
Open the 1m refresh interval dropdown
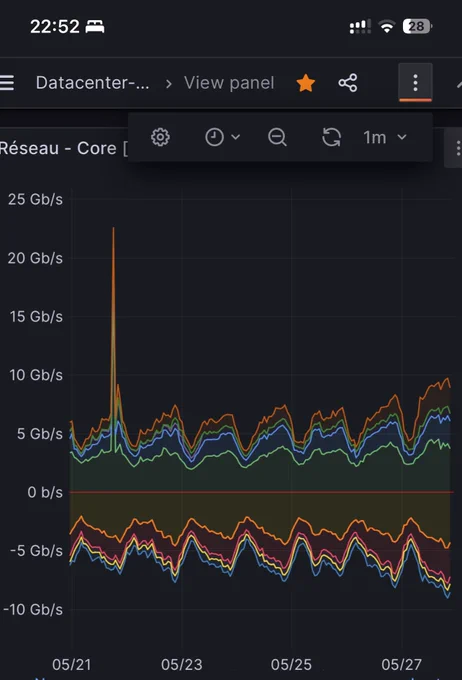385,137
